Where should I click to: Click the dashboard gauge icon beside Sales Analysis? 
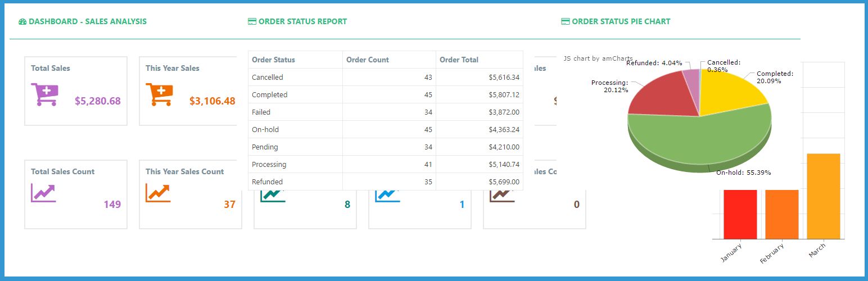point(22,22)
